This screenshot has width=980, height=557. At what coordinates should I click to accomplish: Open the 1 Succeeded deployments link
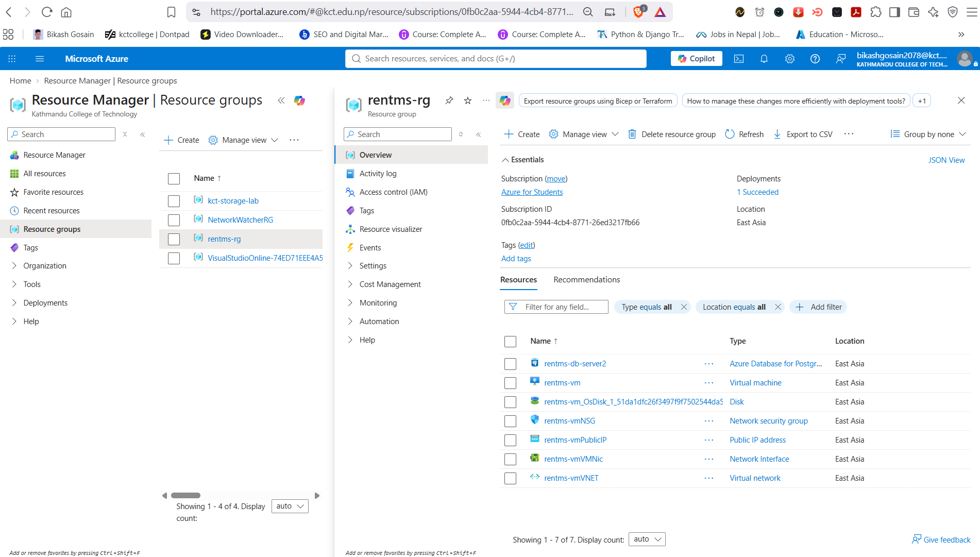point(757,192)
